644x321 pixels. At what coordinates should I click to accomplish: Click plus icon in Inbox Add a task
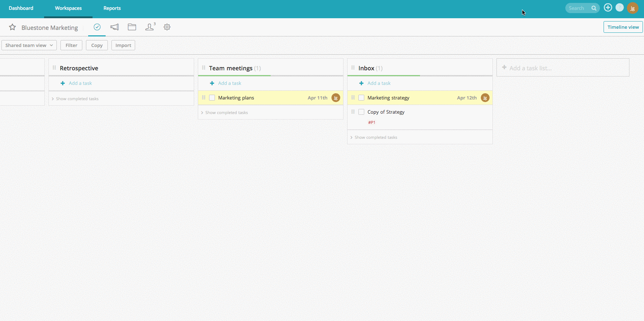pyautogui.click(x=361, y=83)
